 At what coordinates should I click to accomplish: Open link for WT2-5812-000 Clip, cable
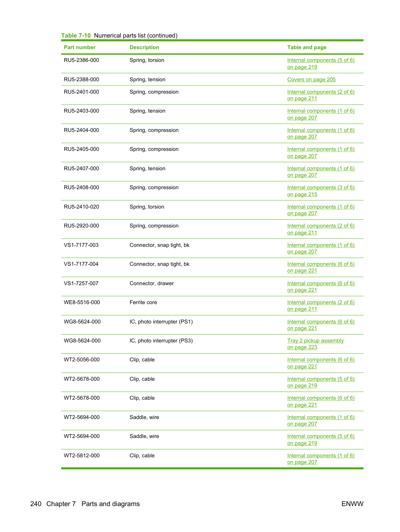321,459
